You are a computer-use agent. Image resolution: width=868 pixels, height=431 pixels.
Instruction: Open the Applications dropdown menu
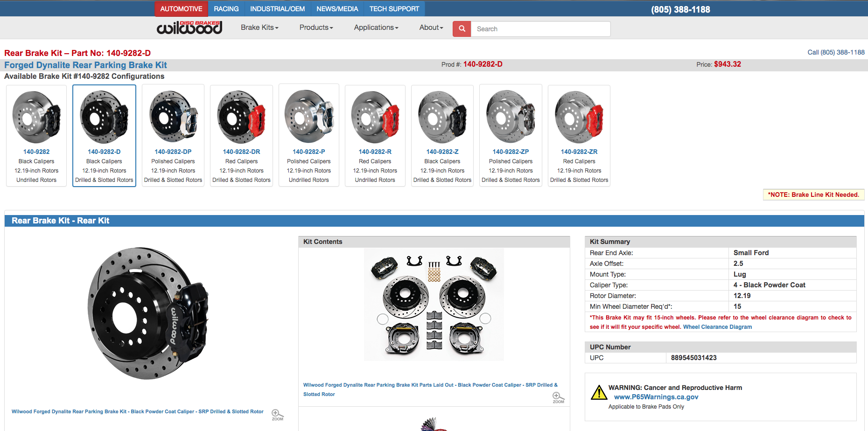(x=376, y=28)
